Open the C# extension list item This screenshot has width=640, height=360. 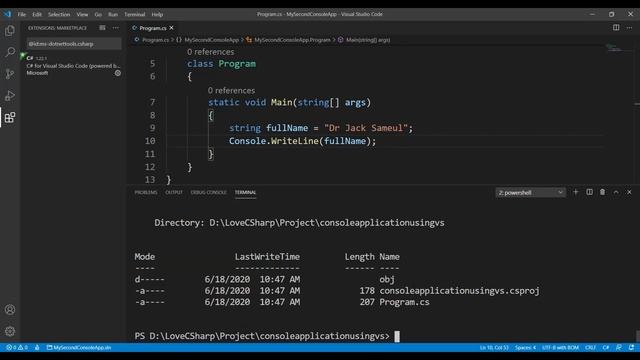click(72, 65)
